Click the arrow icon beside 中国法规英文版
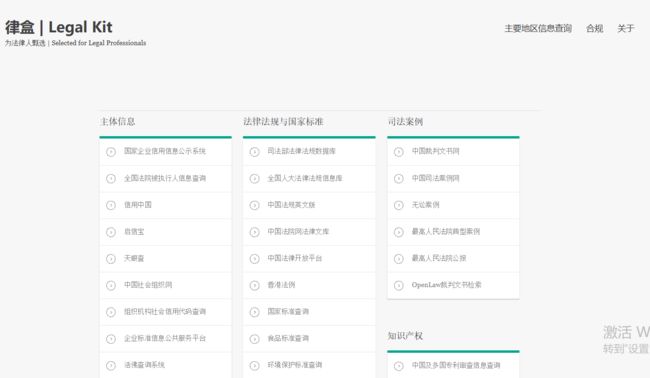 (255, 205)
